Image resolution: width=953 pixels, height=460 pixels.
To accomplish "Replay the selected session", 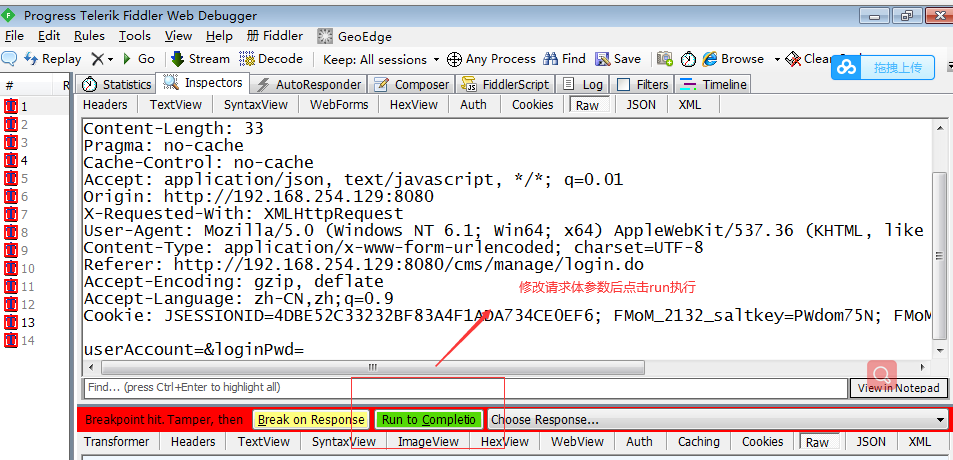I will 52,59.
